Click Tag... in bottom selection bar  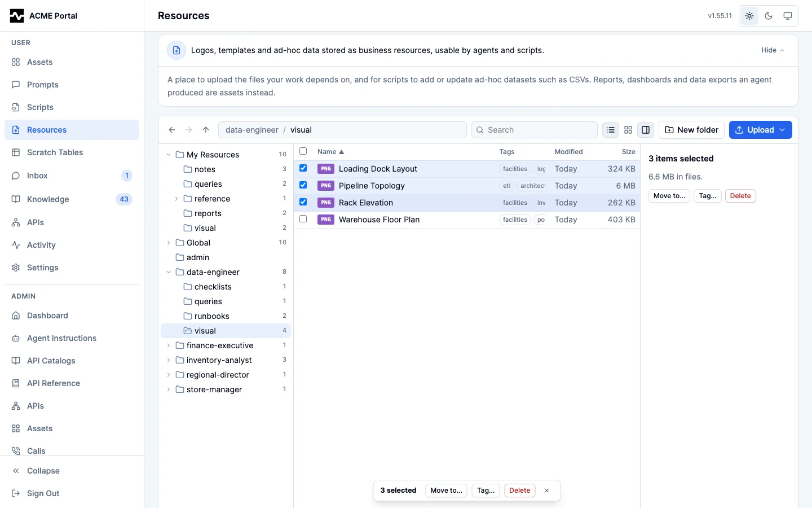pyautogui.click(x=486, y=491)
